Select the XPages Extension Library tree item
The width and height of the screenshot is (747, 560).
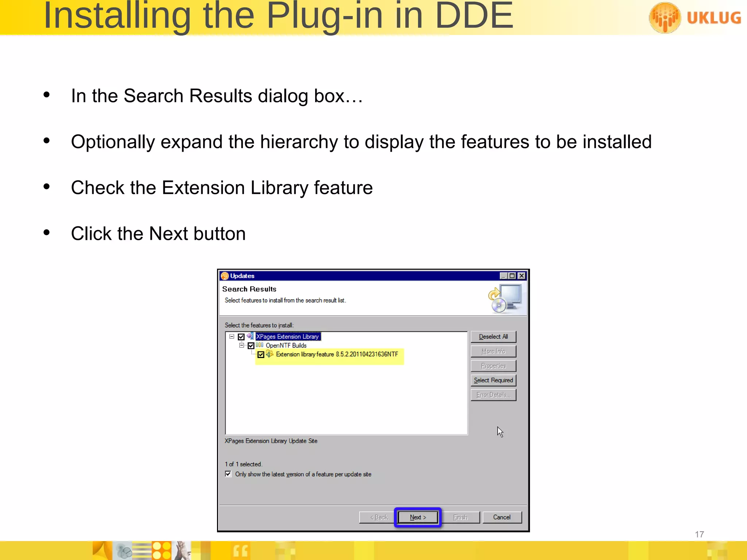pyautogui.click(x=288, y=337)
